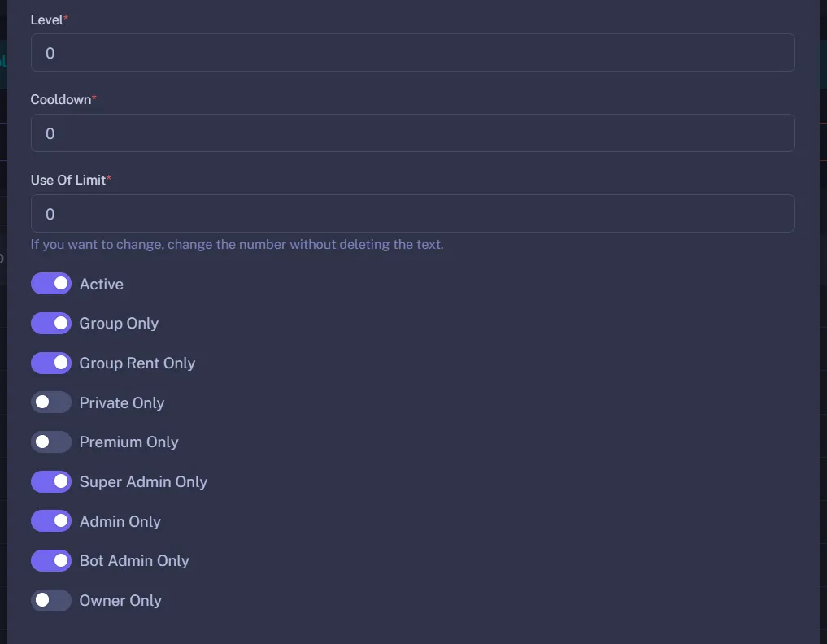Select the Use Of Limit input box

coord(412,214)
